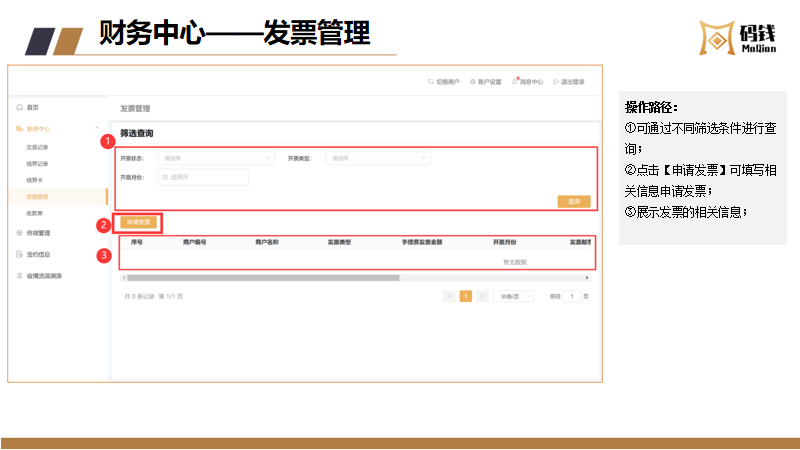Click the 财务中心 sidebar icon
This screenshot has width=800, height=450.
19,129
